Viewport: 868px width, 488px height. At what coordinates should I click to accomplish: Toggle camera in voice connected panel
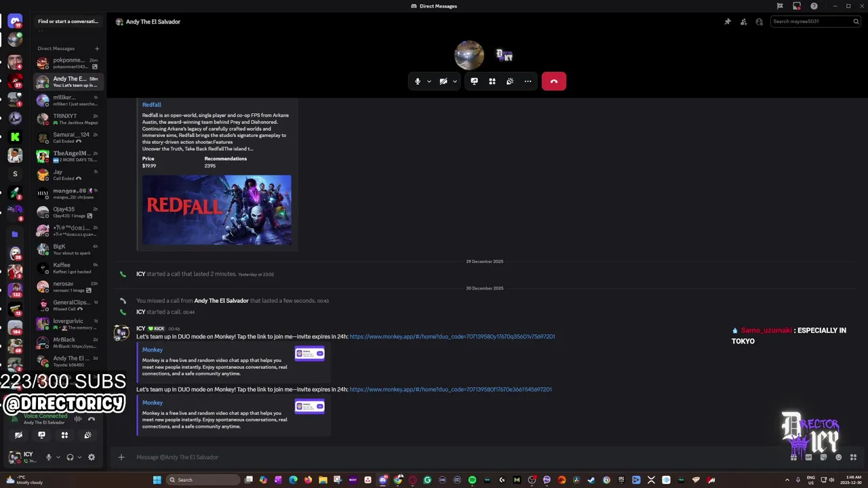tap(18, 435)
